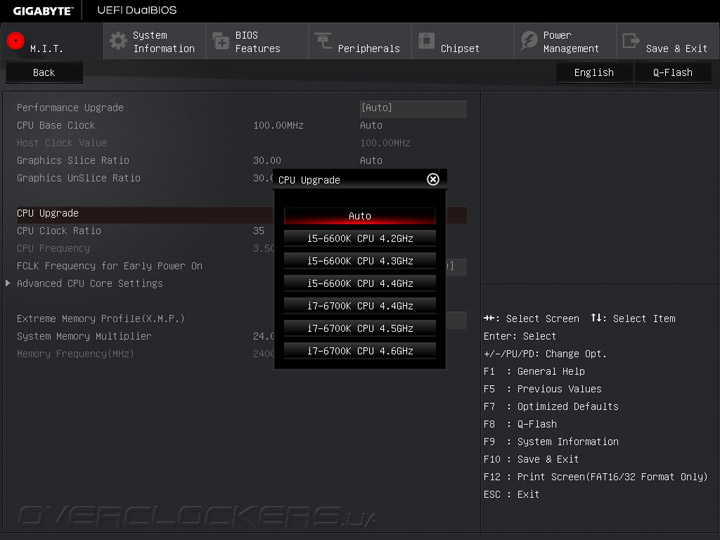Open Advanced CPU Core Settings submenu
The width and height of the screenshot is (720, 540).
point(90,283)
